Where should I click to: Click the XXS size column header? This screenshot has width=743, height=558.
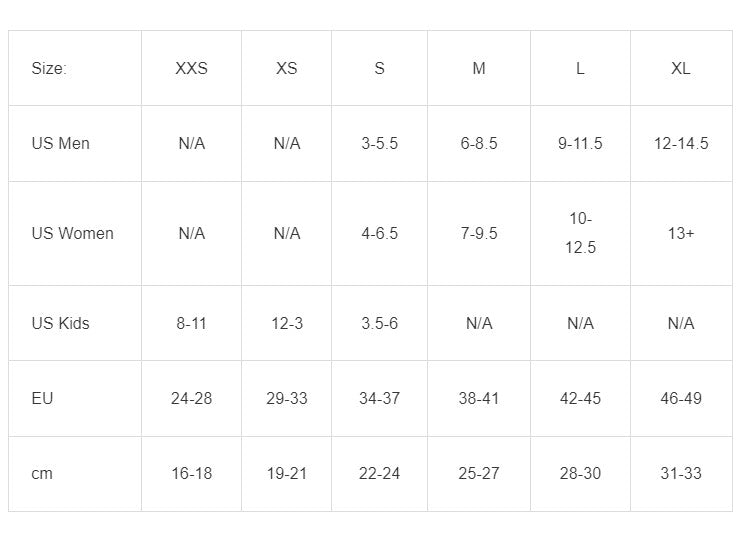pyautogui.click(x=191, y=68)
